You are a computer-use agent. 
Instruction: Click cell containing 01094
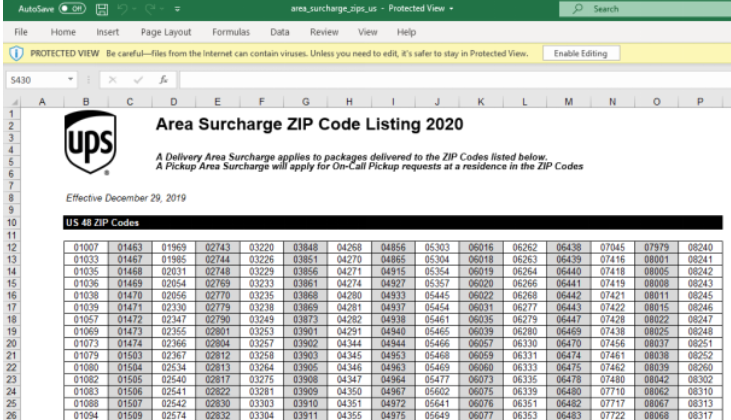pos(86,415)
